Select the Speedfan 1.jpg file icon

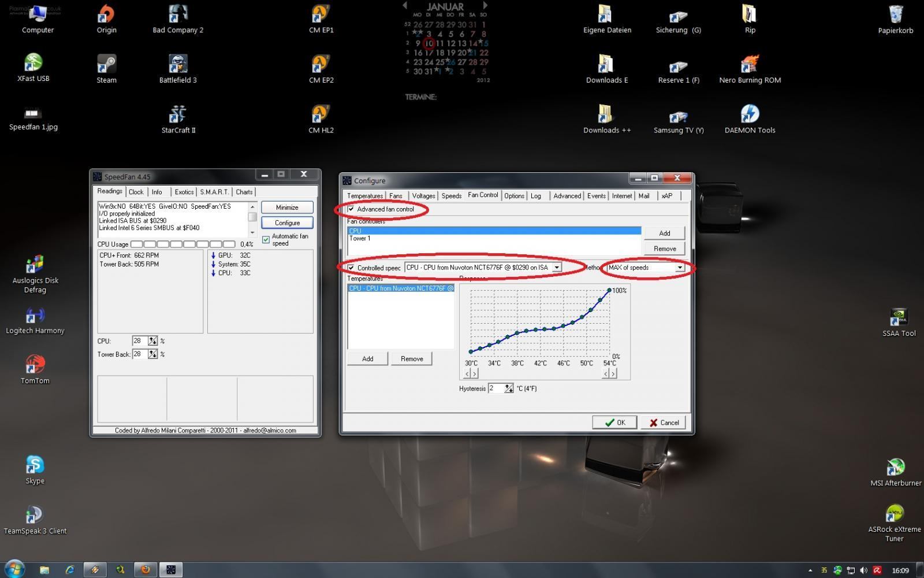[x=33, y=119]
